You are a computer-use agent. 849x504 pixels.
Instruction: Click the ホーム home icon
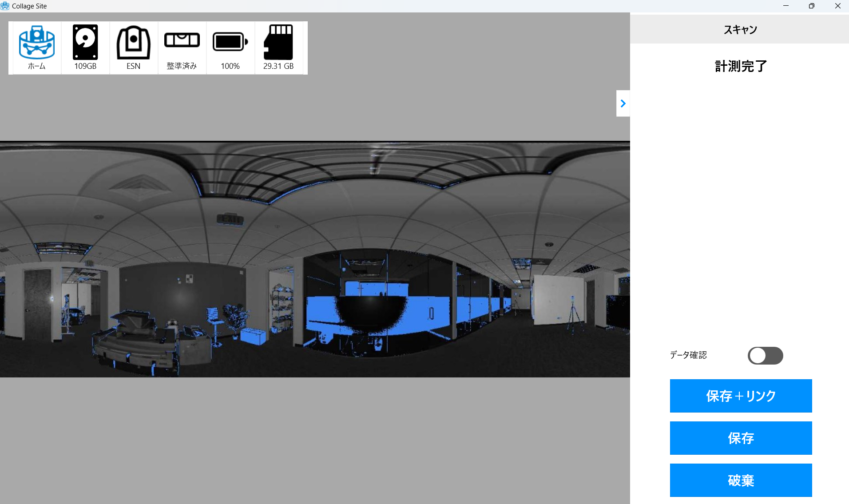pos(37,48)
